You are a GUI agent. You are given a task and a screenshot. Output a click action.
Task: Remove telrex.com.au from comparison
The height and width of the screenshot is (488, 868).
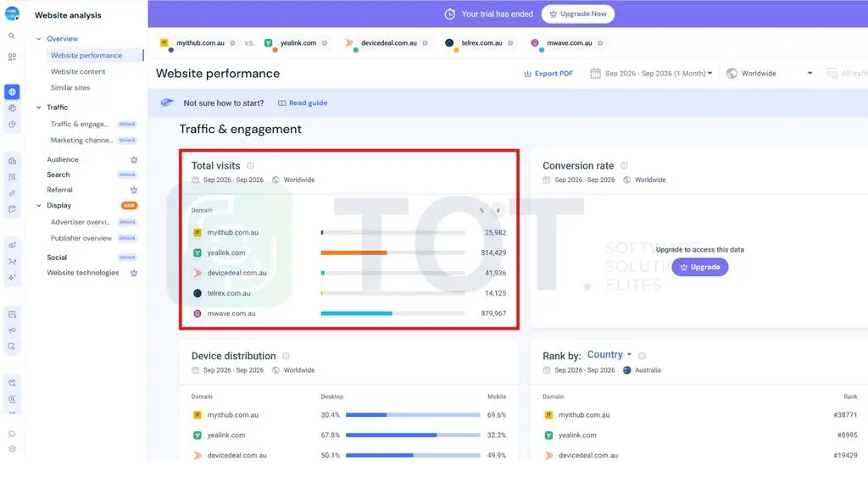[510, 43]
